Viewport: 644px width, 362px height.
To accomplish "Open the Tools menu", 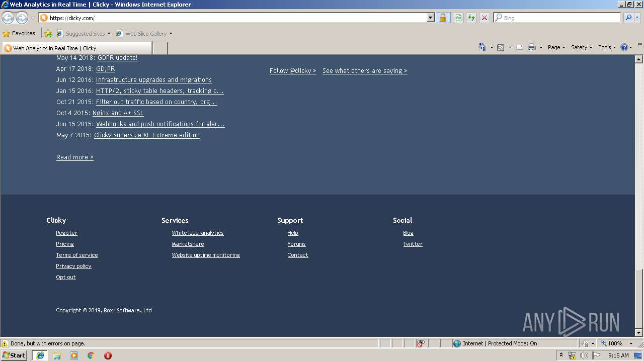I will point(607,47).
